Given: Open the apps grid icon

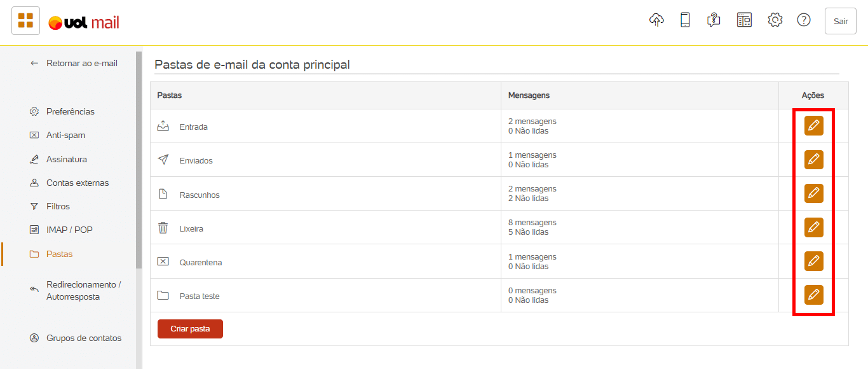Looking at the screenshot, I should [x=25, y=21].
